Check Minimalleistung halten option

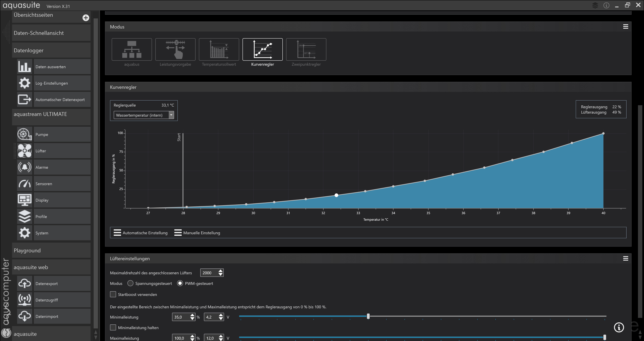(x=113, y=327)
